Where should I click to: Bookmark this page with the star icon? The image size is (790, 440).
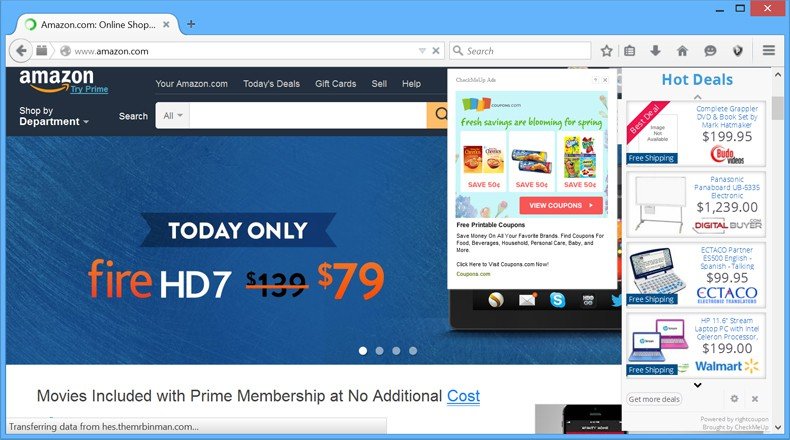[607, 51]
